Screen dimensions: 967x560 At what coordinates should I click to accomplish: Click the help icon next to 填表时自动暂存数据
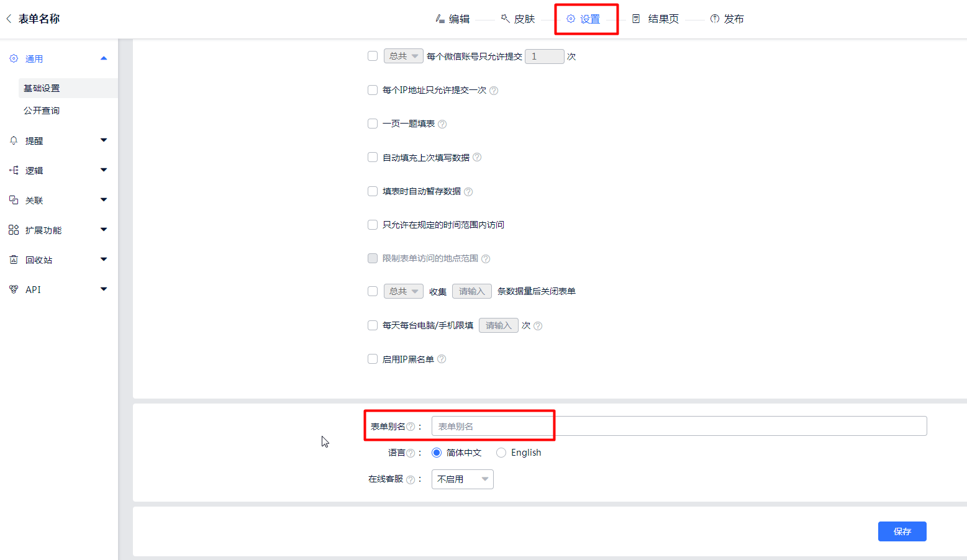(x=468, y=192)
